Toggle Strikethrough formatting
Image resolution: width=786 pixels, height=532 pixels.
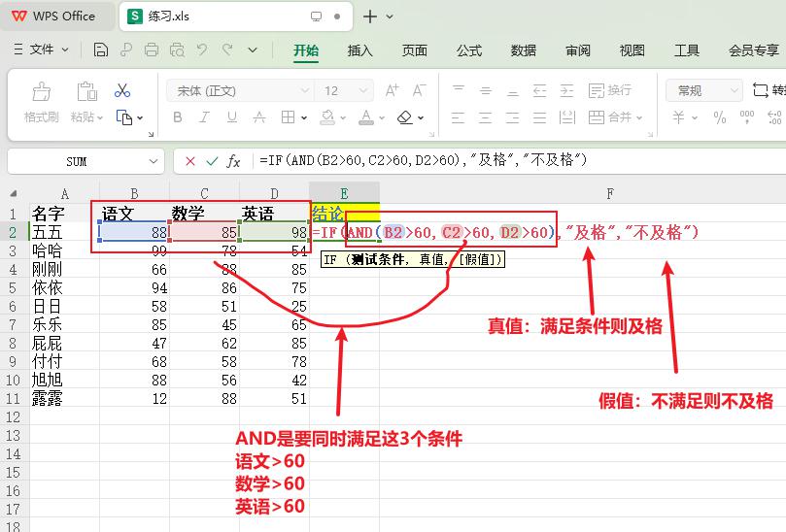pos(259,117)
